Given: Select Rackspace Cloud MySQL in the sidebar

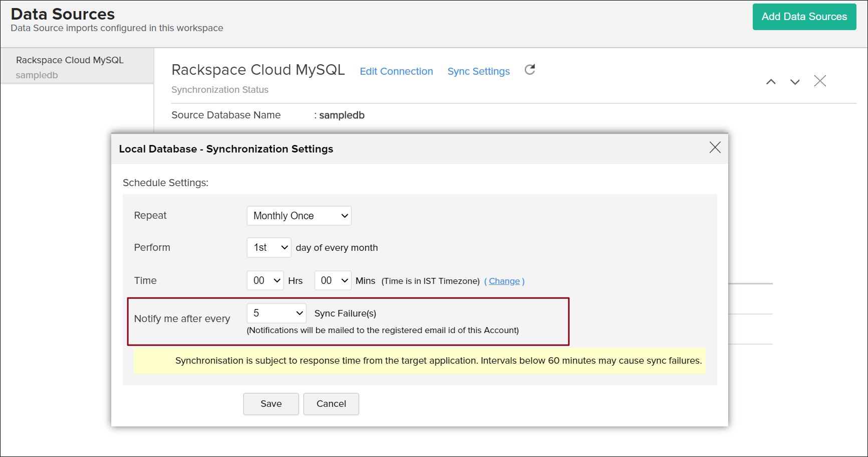Looking at the screenshot, I should point(70,60).
